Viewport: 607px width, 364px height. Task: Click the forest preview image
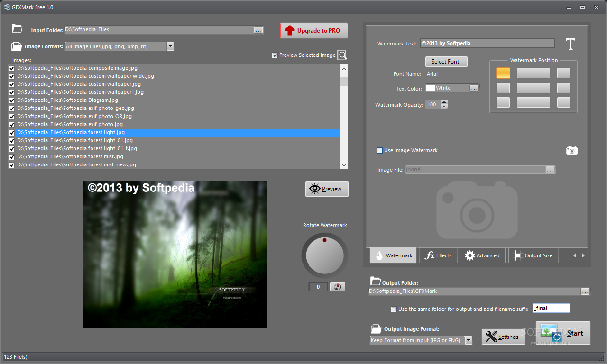pyautogui.click(x=175, y=254)
